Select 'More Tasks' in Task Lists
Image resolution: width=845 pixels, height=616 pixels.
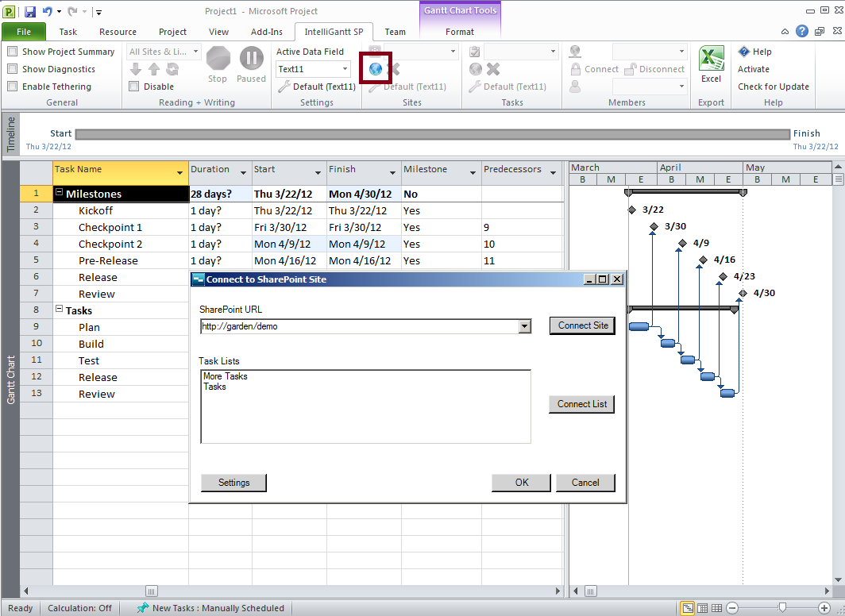pyautogui.click(x=226, y=376)
